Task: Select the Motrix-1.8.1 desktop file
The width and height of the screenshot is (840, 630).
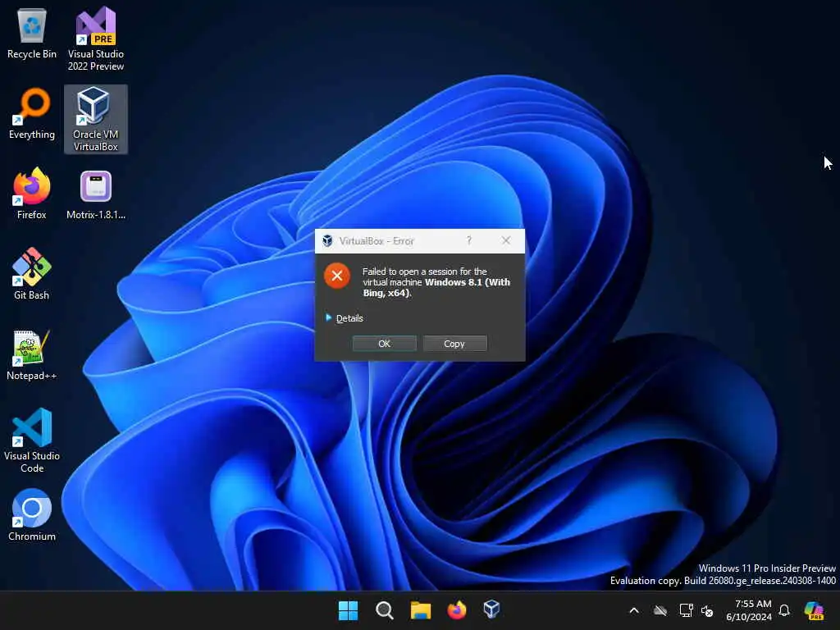Action: point(96,194)
